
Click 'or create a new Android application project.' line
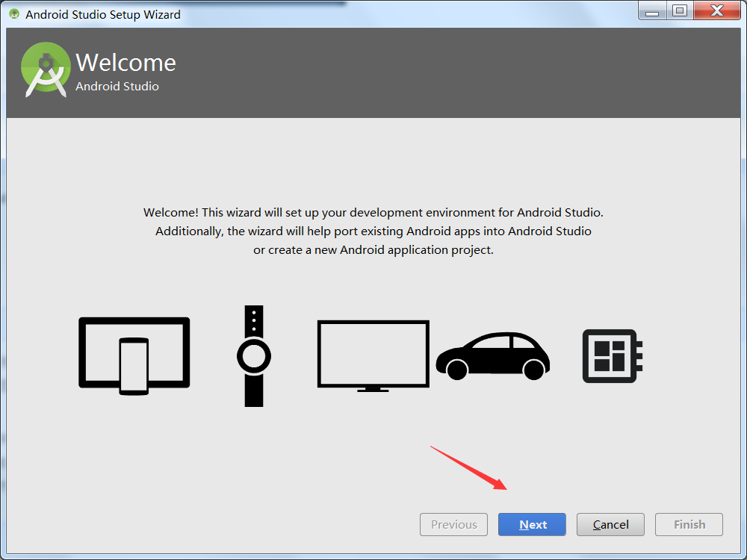[373, 250]
